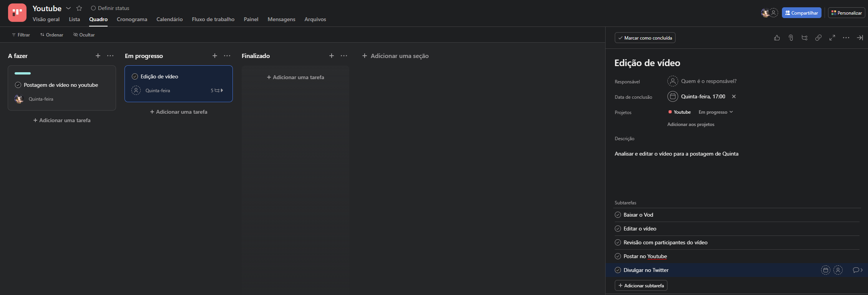
Task: Click Adicionar uma tarefa in Finalizado
Action: [295, 77]
